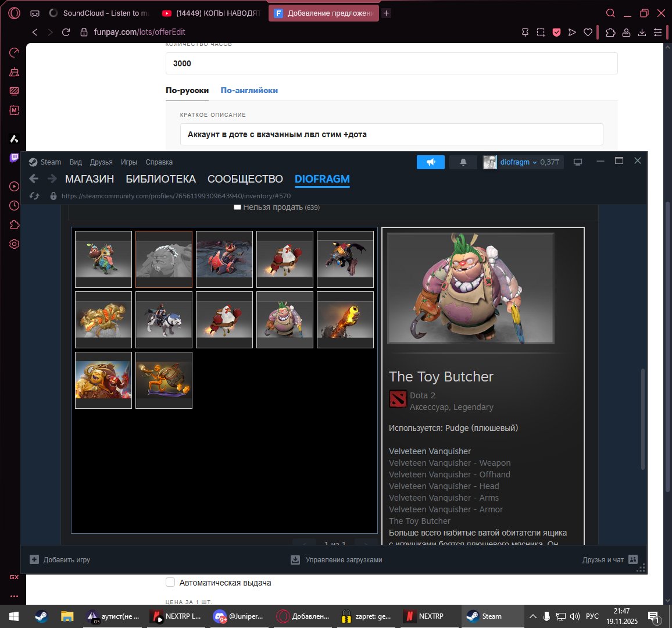Open Twitch panel in the Opera GX sidebar
The height and width of the screenshot is (628, 672).
pyautogui.click(x=13, y=158)
